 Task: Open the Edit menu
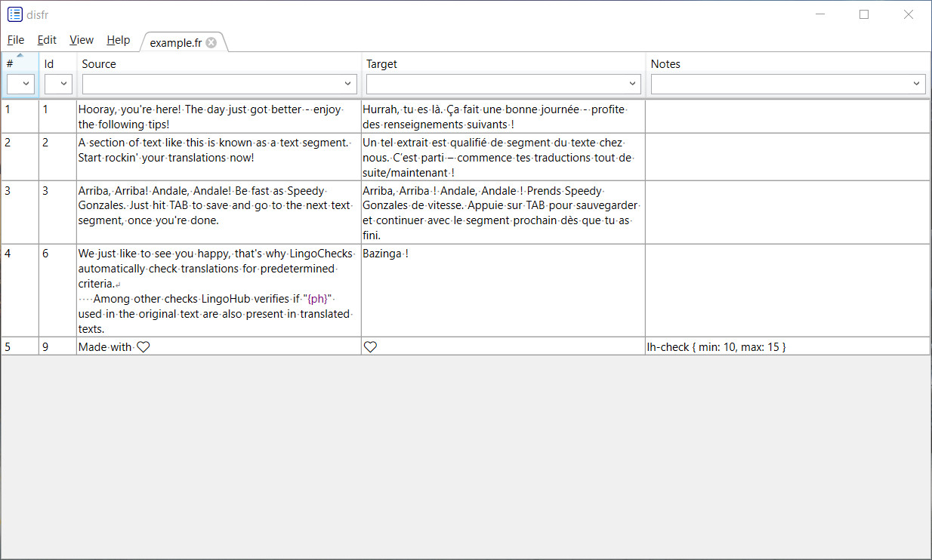47,40
